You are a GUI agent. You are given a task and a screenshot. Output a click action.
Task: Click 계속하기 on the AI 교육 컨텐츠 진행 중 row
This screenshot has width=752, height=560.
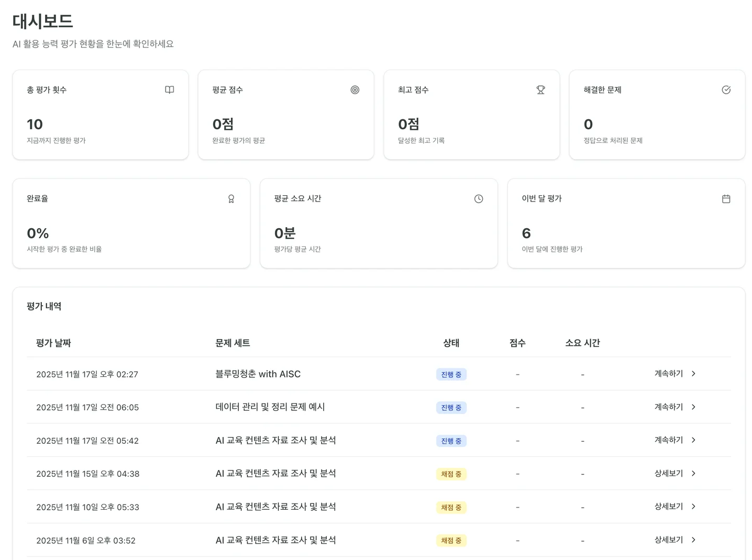click(668, 440)
